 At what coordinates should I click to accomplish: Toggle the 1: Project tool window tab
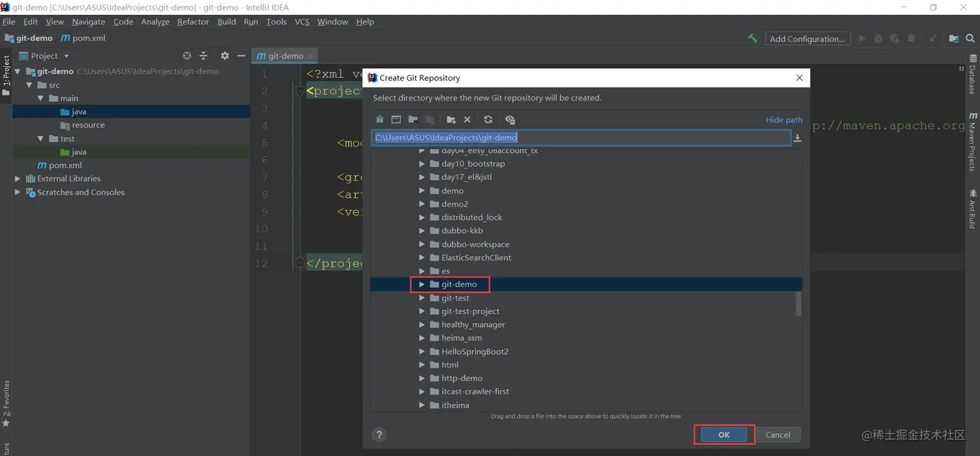coord(6,75)
